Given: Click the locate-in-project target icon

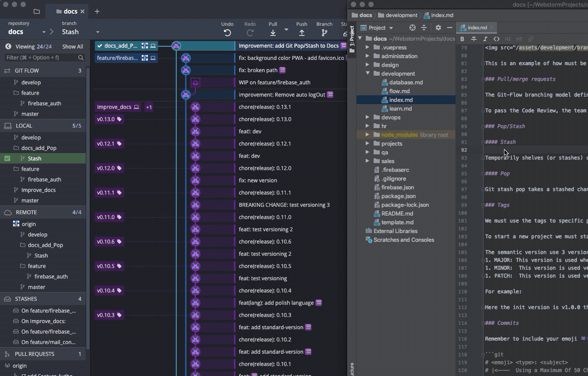Looking at the screenshot, I should 412,28.
